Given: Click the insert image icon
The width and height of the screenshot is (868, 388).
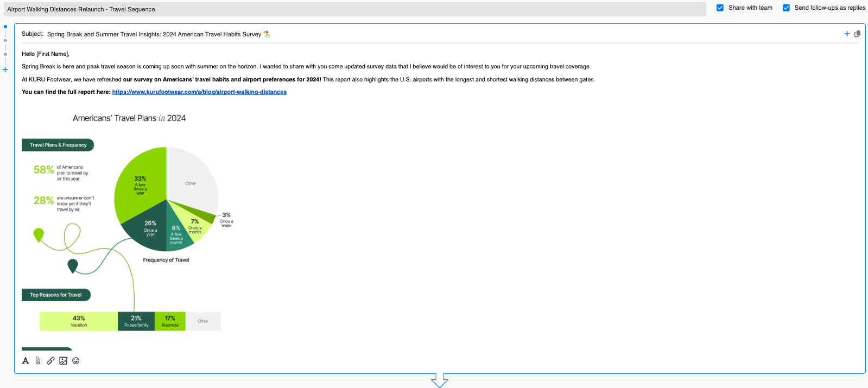Looking at the screenshot, I should (x=64, y=361).
